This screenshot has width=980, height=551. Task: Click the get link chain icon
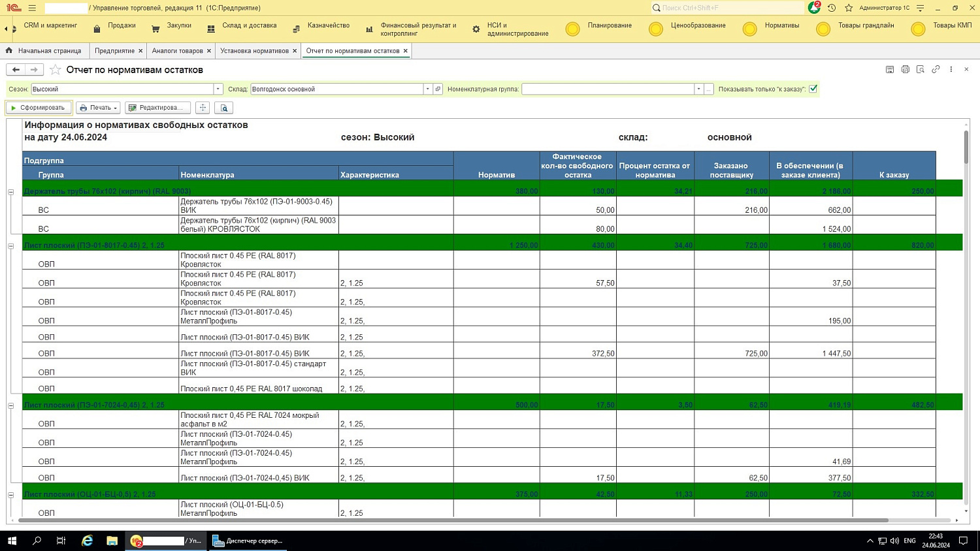pyautogui.click(x=936, y=69)
